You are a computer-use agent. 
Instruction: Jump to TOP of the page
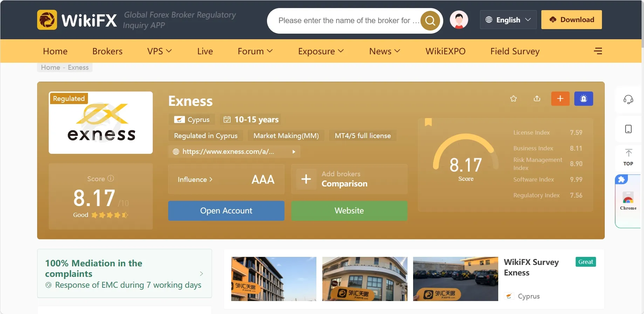pyautogui.click(x=628, y=158)
